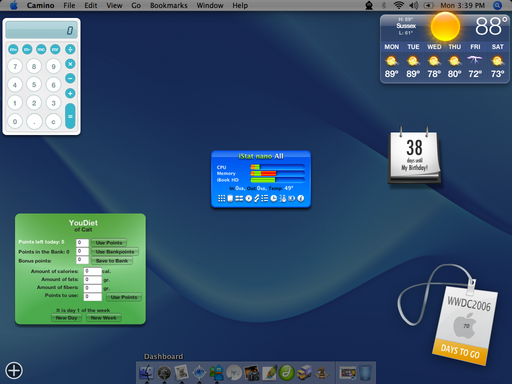The height and width of the screenshot is (384, 512).
Task: Open the File menu
Action: click(69, 5)
